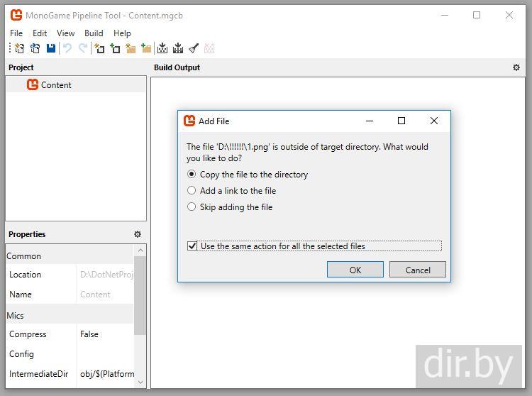Click the Compress property label
The image size is (532, 396).
[28, 334]
